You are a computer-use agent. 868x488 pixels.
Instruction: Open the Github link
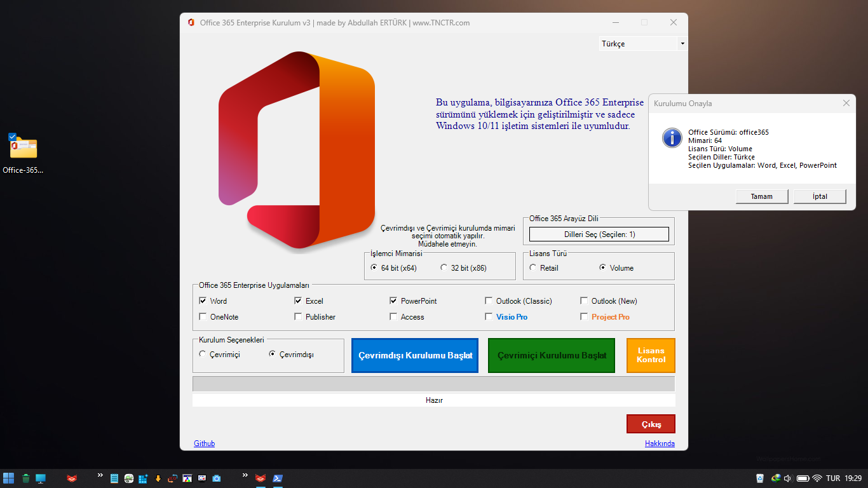(x=204, y=444)
